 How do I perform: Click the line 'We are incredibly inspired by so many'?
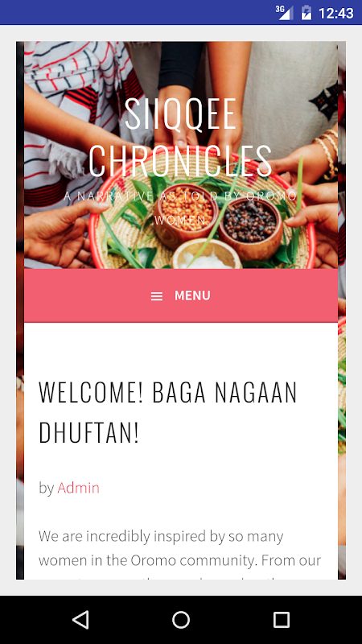coord(161,537)
